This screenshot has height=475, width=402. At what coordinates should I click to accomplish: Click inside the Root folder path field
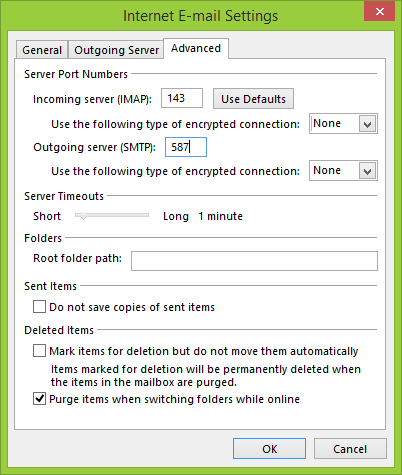pyautogui.click(x=254, y=261)
